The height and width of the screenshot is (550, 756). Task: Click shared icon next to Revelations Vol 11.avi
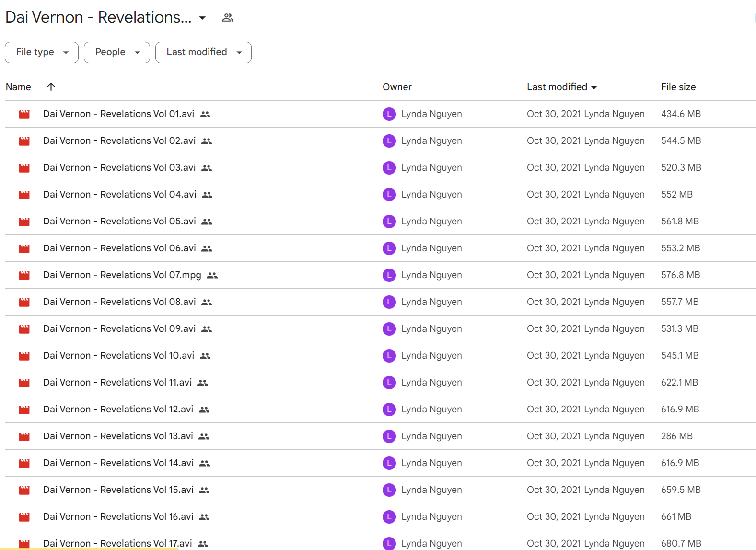203,383
